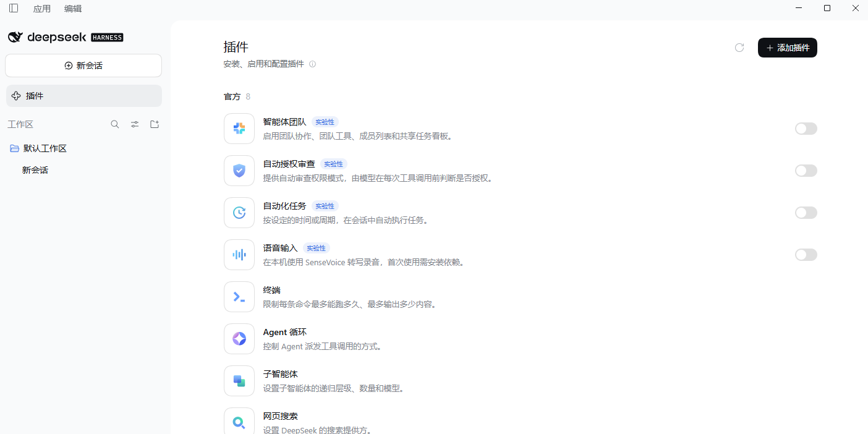868x434 pixels.
Task: Enable the 自动化任务 toggle
Action: 806,213
